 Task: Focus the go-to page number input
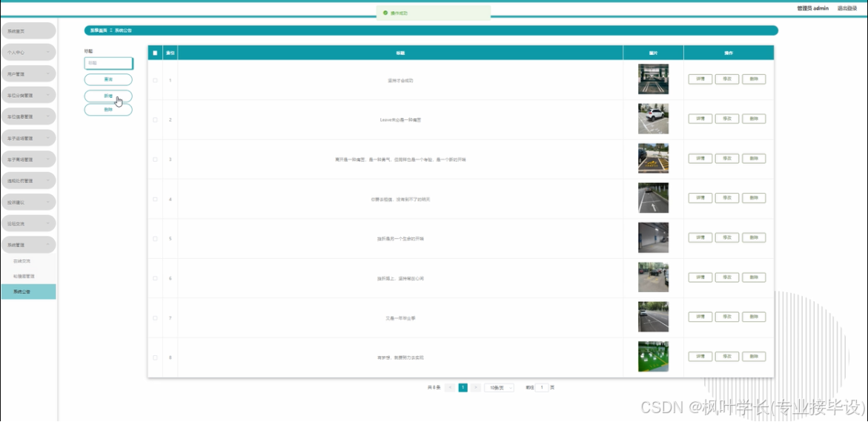coord(542,388)
